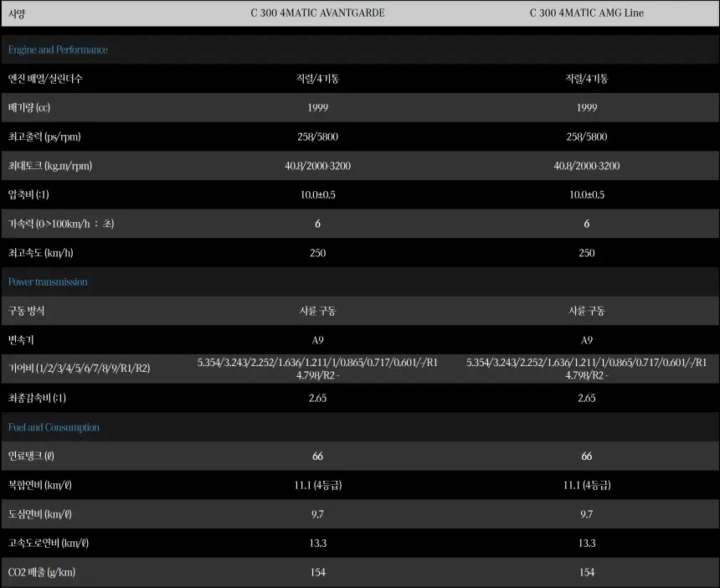The image size is (720, 588).
Task: Click AMG Line top speed value 250
Action: click(x=587, y=253)
